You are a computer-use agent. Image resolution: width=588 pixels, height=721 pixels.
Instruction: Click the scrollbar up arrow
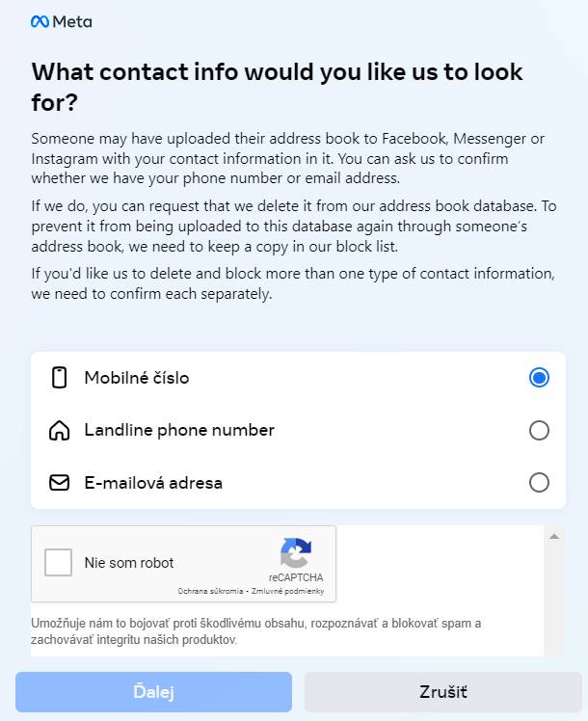(554, 536)
